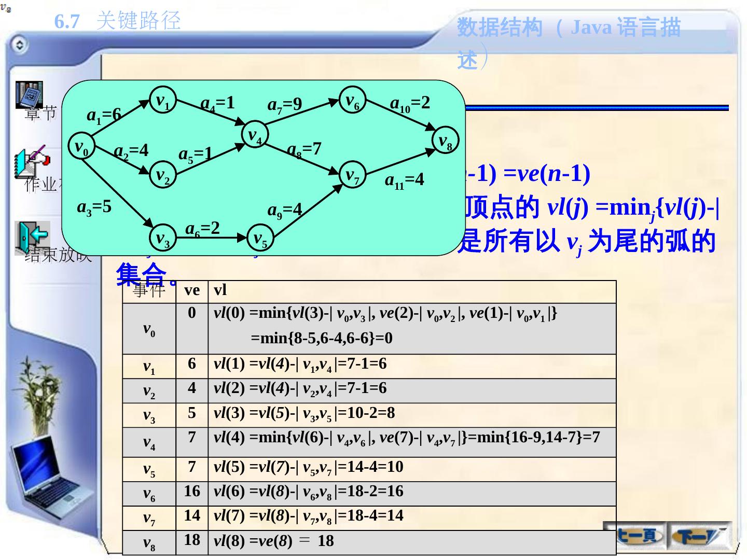Viewport: 747px width, 560px height.
Task: Click edge label a6=2
Action: tap(203, 229)
